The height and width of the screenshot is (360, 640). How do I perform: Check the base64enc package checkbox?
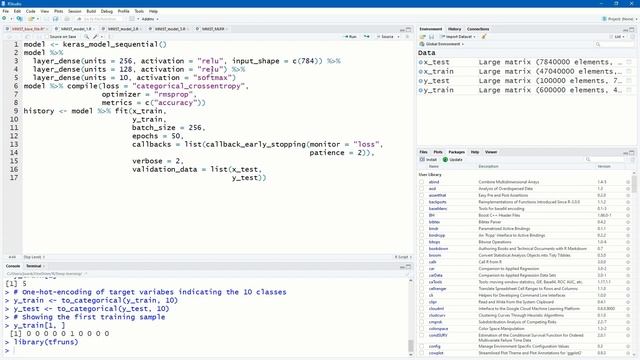[422, 209]
